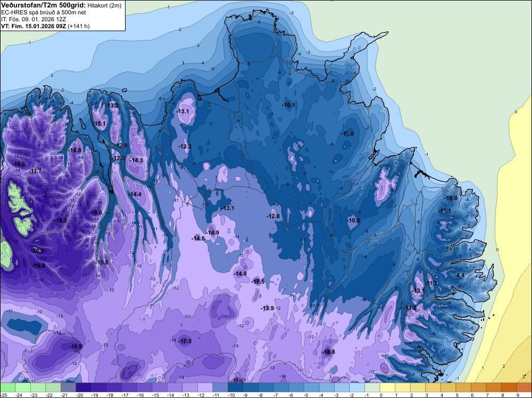
Task: Click the -16 violet legend swatch
Action: [x=144, y=387]
